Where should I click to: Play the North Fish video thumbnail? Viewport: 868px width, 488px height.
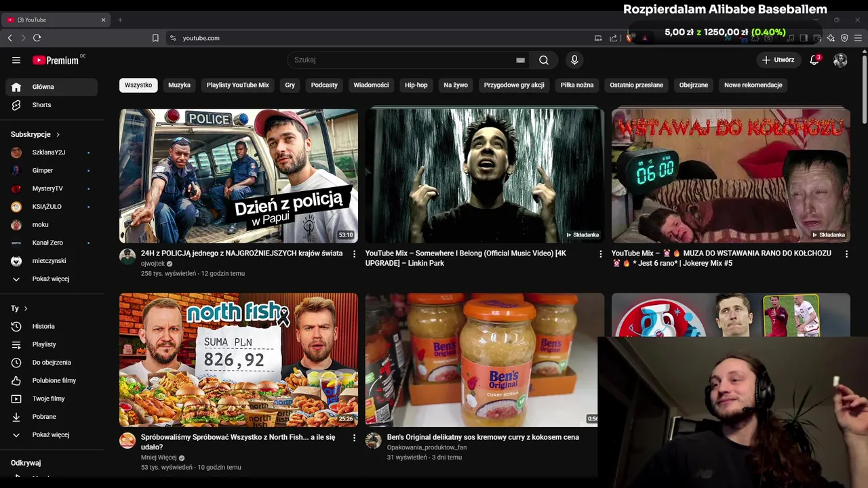239,360
